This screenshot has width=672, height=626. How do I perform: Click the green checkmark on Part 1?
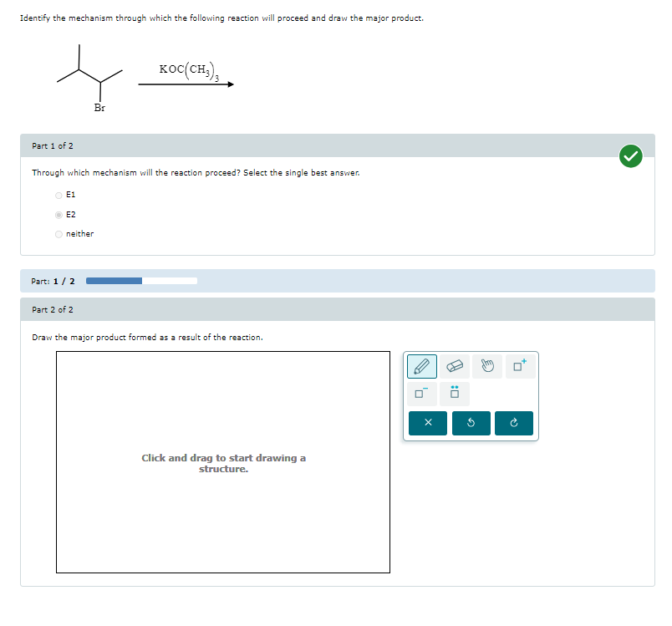[631, 156]
